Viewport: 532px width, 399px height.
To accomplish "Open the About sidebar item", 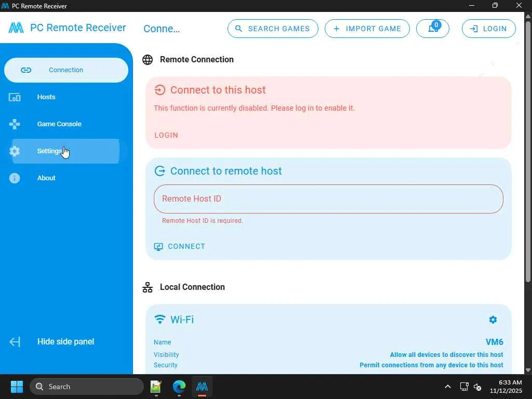I will coord(66,178).
